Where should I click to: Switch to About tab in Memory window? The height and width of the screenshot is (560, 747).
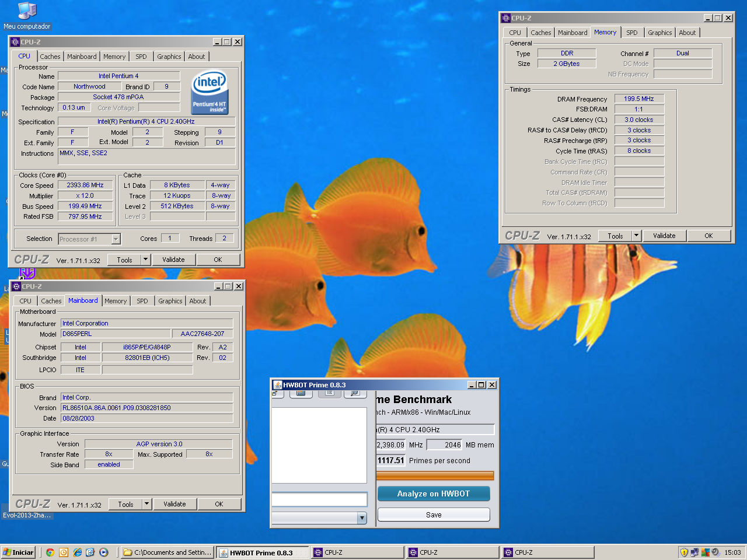687,33
